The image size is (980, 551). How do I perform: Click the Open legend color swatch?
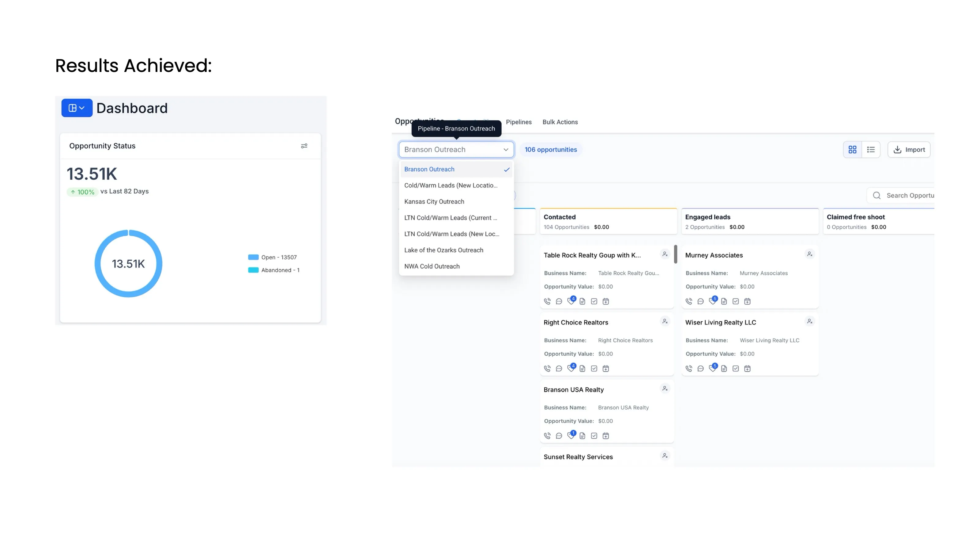(253, 257)
